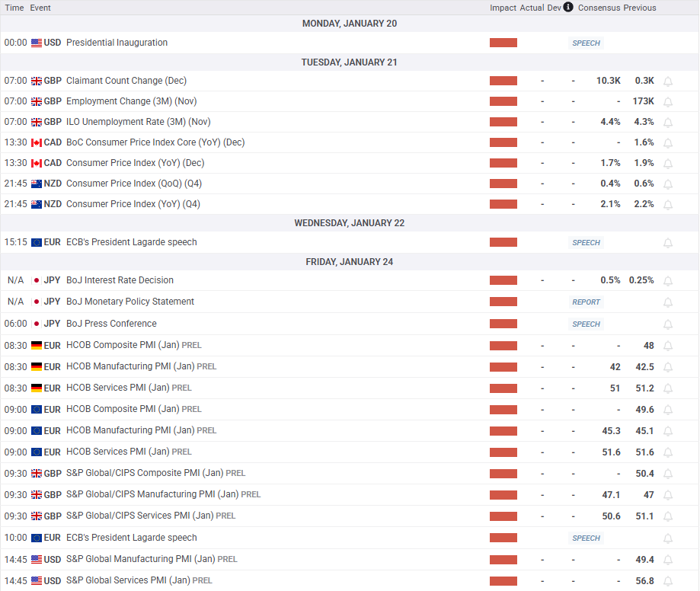The height and width of the screenshot is (591, 700).
Task: Expand the German HCOB Composite PMI row at 08:30
Action: (x=122, y=346)
